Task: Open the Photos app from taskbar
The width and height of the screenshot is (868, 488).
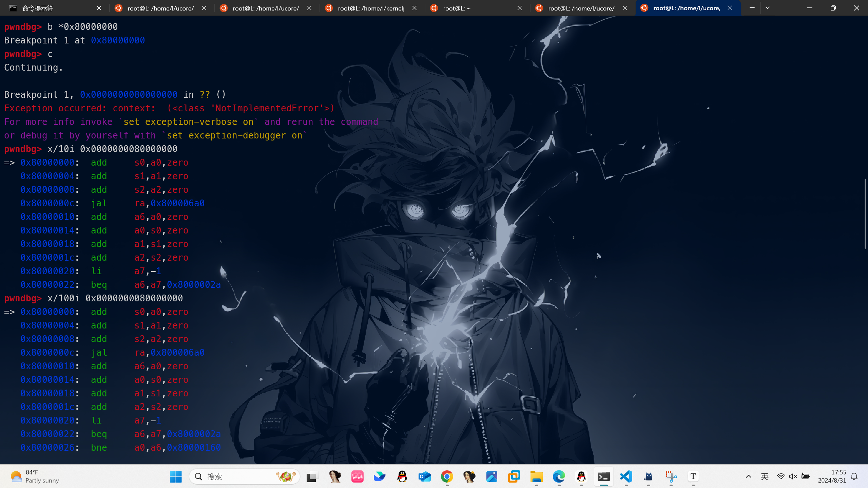Action: click(x=491, y=476)
